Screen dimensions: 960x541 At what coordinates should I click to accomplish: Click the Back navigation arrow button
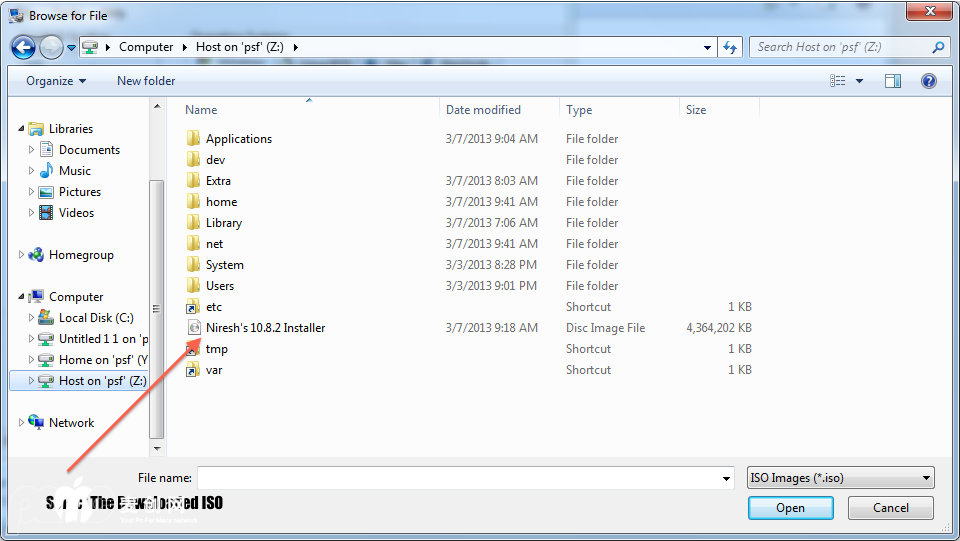(23, 47)
